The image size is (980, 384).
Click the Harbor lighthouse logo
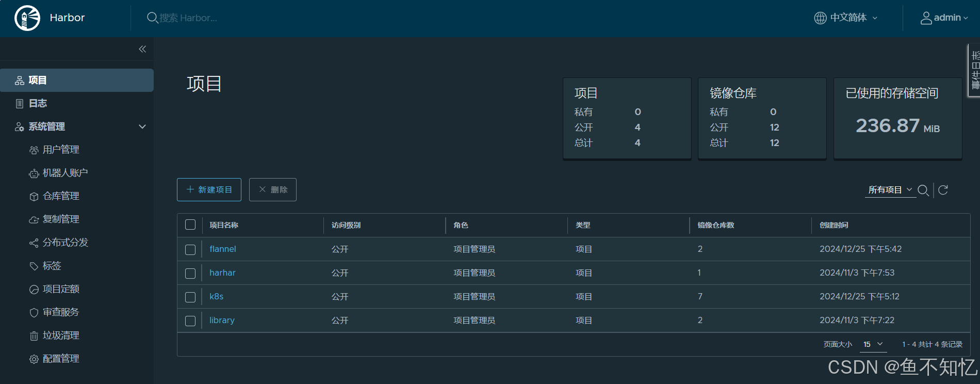(27, 18)
